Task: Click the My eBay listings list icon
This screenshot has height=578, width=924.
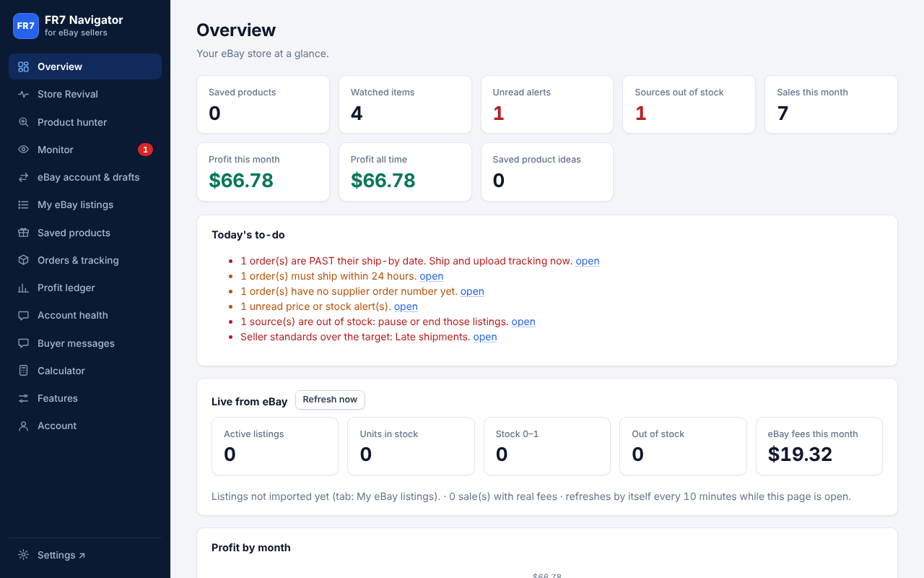Action: [x=23, y=204]
